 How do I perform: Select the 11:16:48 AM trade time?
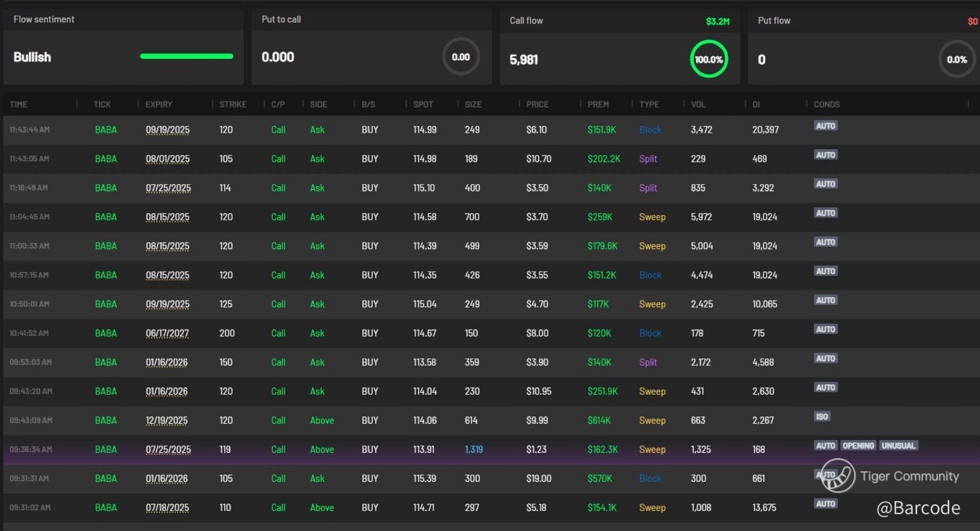(28, 188)
